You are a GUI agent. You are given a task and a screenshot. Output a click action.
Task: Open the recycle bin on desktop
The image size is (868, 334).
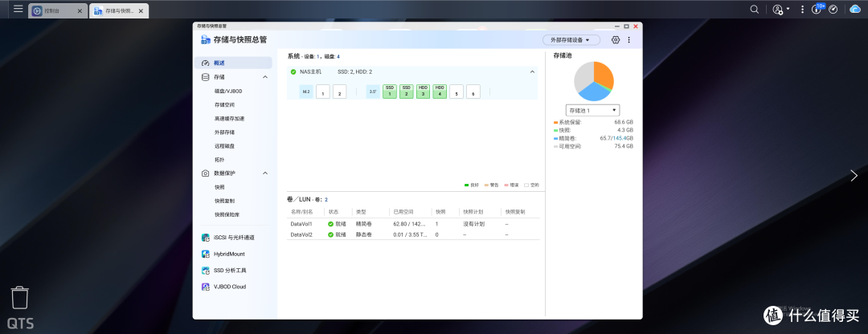(20, 298)
